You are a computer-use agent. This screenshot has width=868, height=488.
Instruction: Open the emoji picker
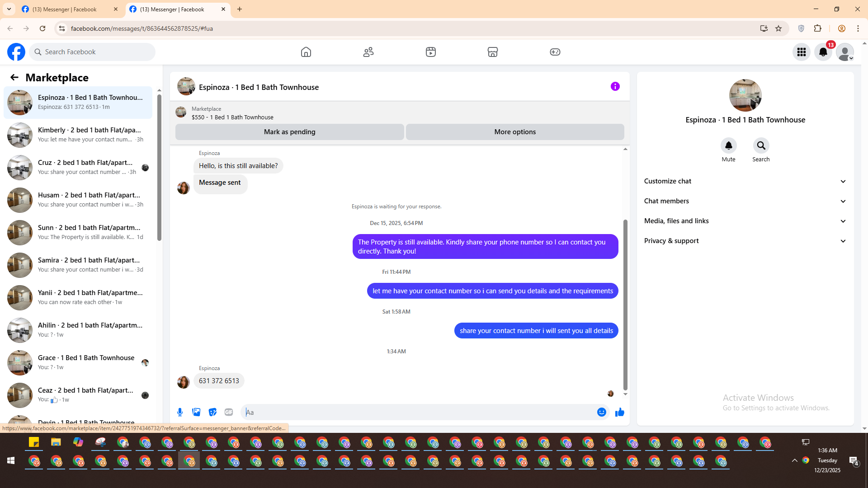pyautogui.click(x=602, y=412)
